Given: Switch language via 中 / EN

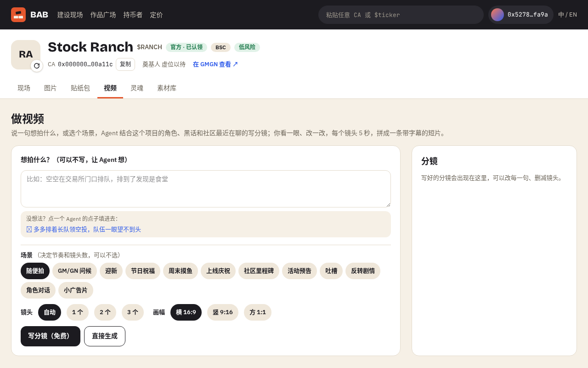Looking at the screenshot, I should (x=568, y=15).
